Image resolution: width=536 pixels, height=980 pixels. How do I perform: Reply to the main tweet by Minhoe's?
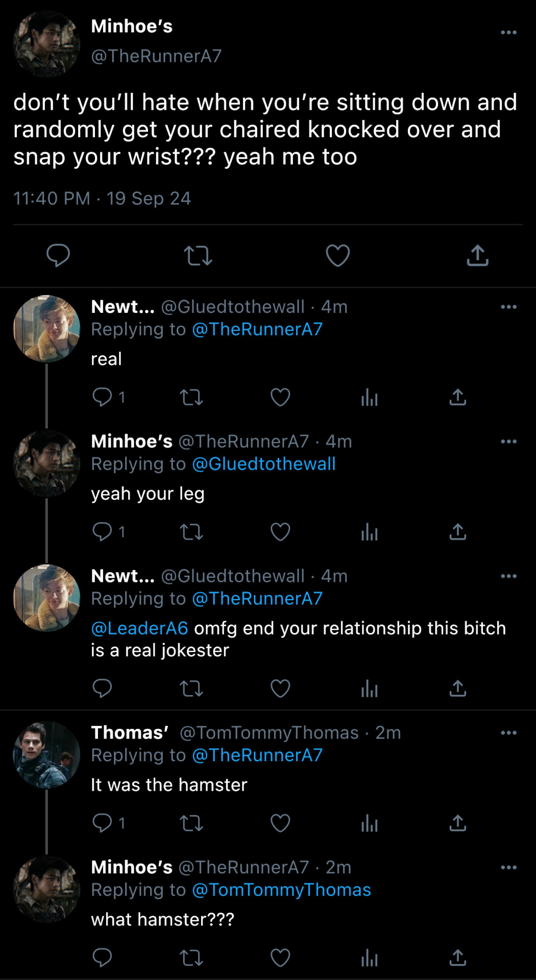(58, 255)
